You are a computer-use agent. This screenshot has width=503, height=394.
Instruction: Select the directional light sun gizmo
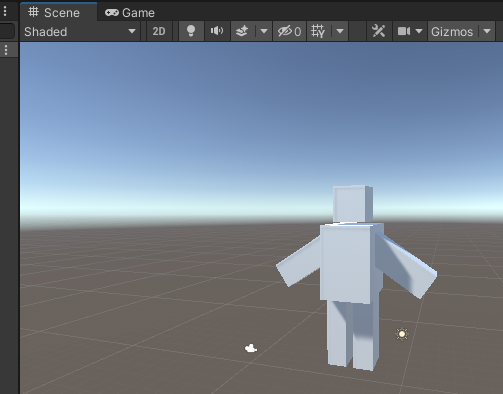tap(402, 334)
